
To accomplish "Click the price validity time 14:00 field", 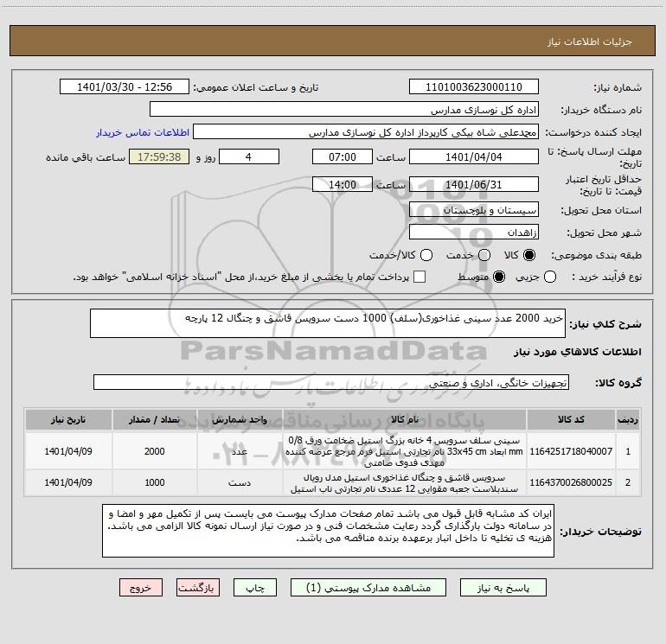I will click(x=343, y=184).
